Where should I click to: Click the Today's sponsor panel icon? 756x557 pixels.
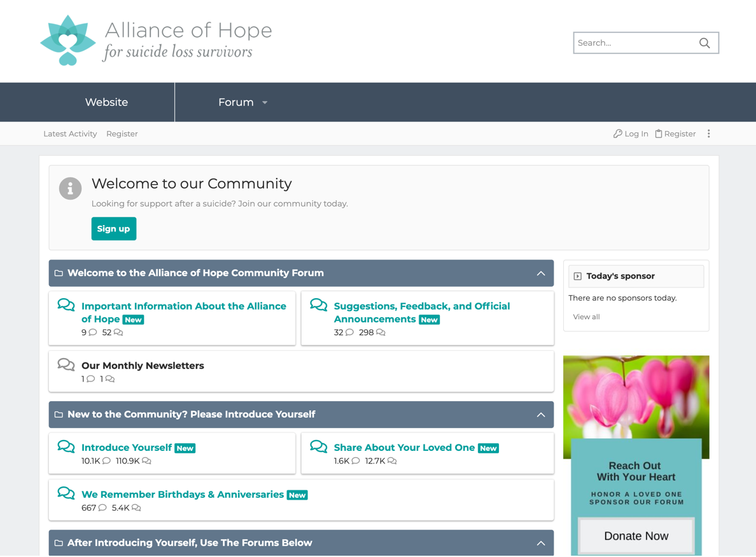[577, 276]
